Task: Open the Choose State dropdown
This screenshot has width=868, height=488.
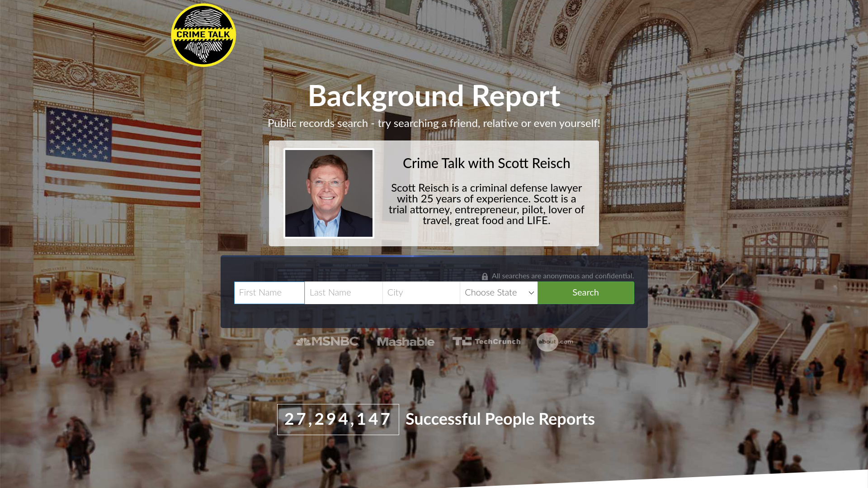Action: pyautogui.click(x=499, y=293)
